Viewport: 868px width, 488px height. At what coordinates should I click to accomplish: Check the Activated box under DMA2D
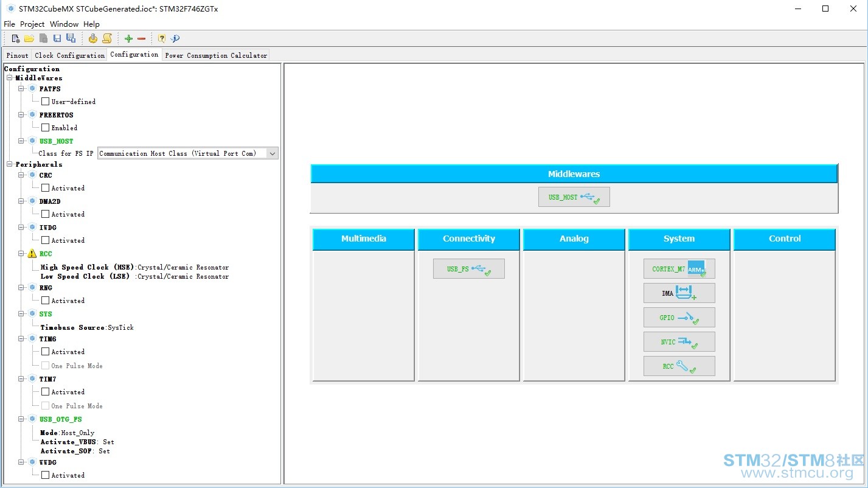[x=45, y=214]
